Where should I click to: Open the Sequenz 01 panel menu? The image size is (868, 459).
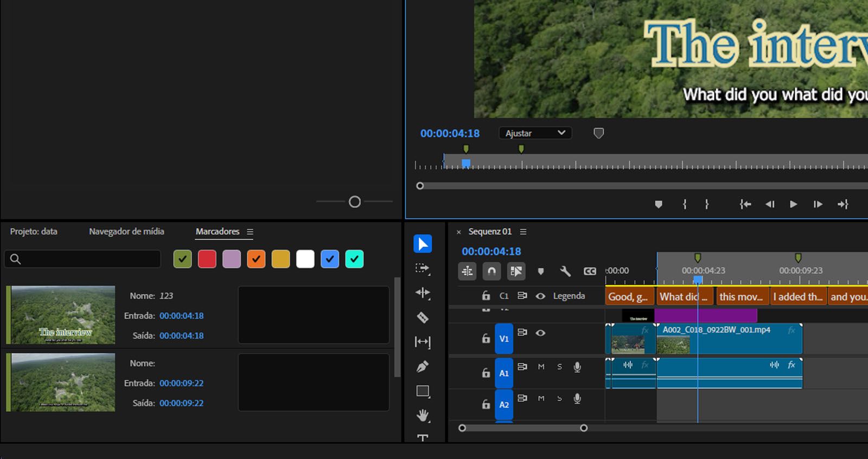(x=523, y=232)
